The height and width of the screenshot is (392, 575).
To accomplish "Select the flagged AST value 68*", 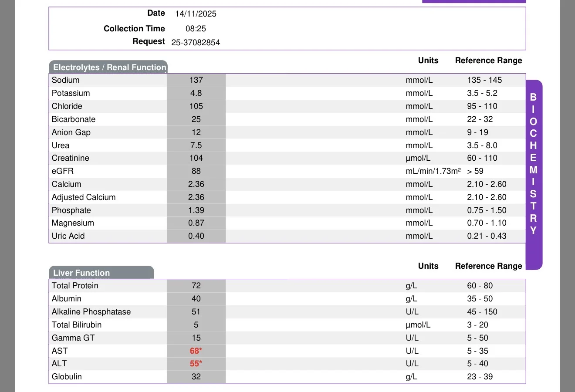I will 196,351.
